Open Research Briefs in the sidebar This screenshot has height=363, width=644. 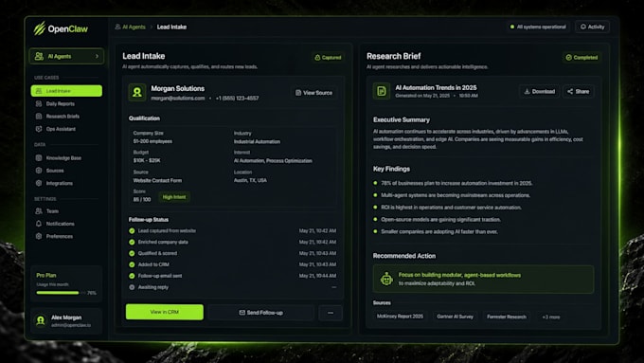(63, 117)
